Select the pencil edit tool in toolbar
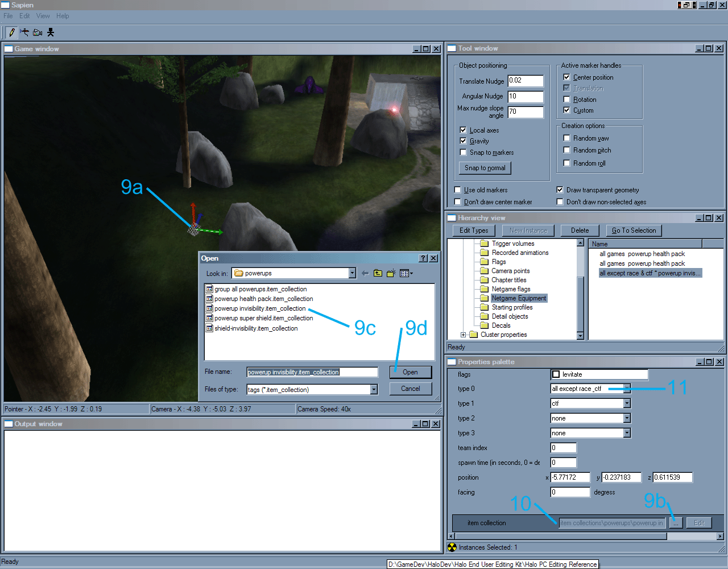Viewport: 728px width, 569px height. (x=12, y=32)
